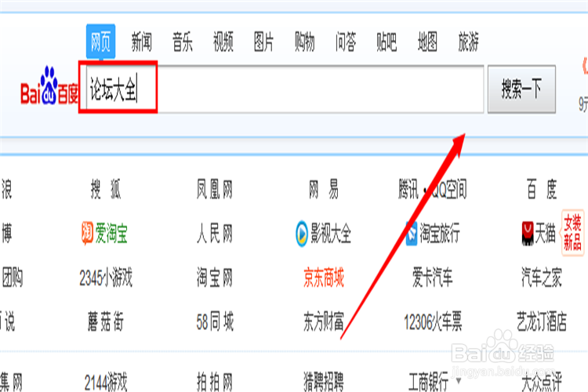This screenshot has height=392, width=588.
Task: Select the 网页 search tab
Action: pos(100,42)
